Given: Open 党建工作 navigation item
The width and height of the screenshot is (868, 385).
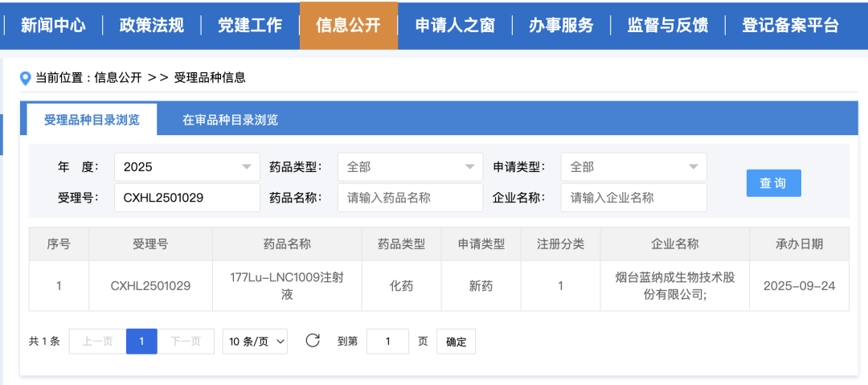Looking at the screenshot, I should tap(250, 25).
